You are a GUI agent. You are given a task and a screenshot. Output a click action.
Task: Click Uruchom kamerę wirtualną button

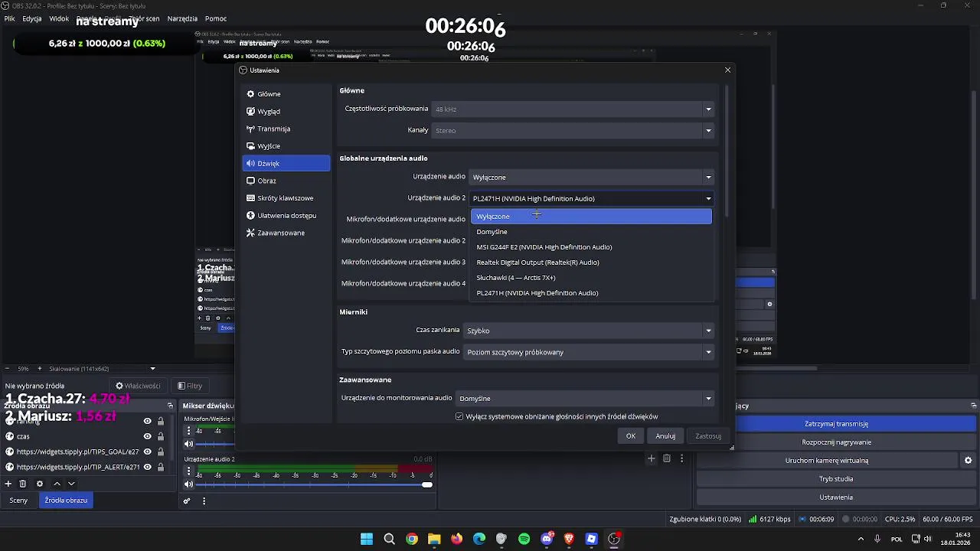coord(826,461)
